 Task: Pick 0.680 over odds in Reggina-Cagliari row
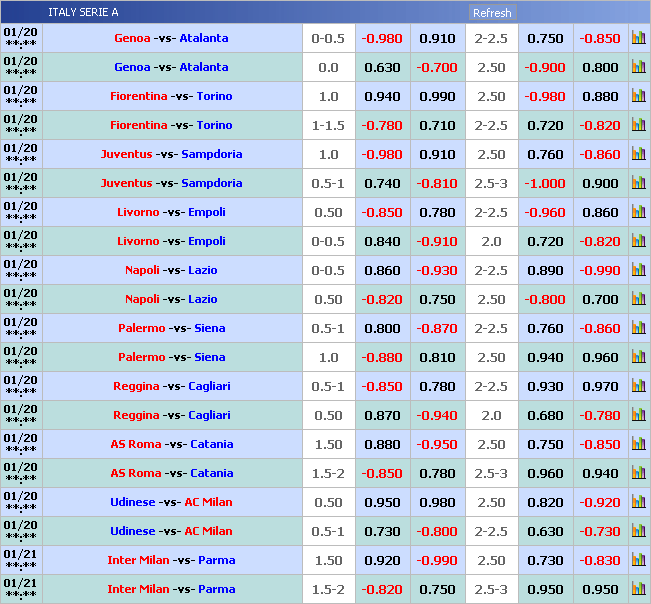[545, 416]
